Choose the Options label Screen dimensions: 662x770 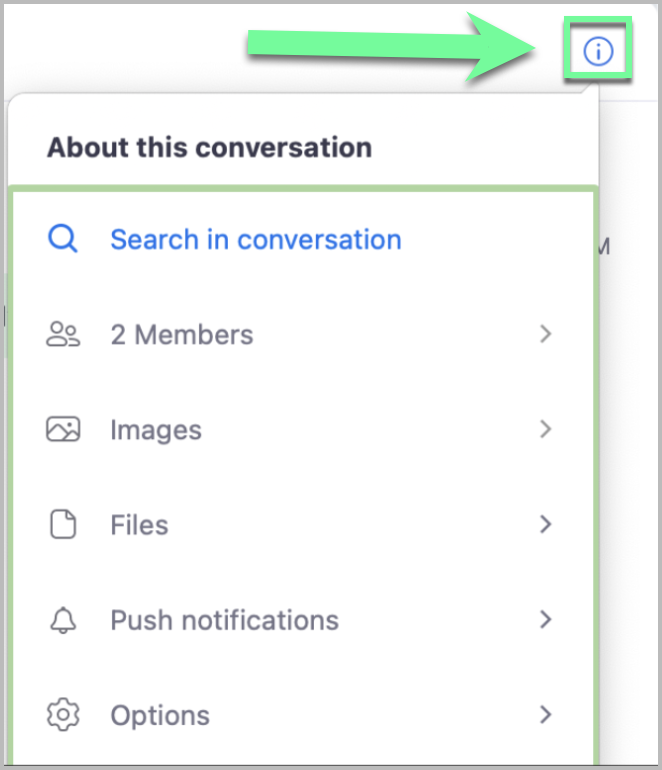tap(160, 715)
